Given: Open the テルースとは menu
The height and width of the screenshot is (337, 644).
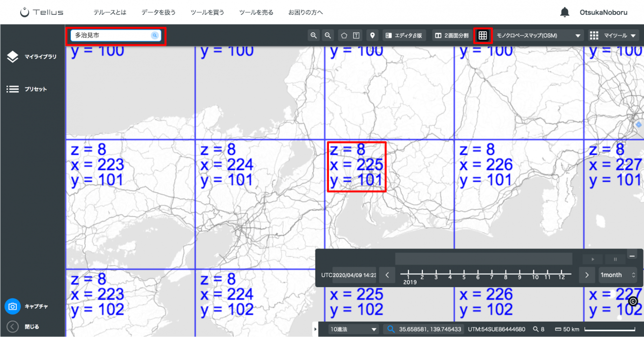Looking at the screenshot, I should tap(110, 12).
